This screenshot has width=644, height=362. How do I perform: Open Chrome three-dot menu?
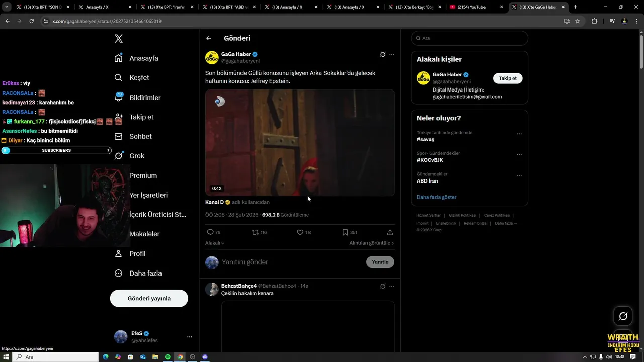click(x=636, y=21)
